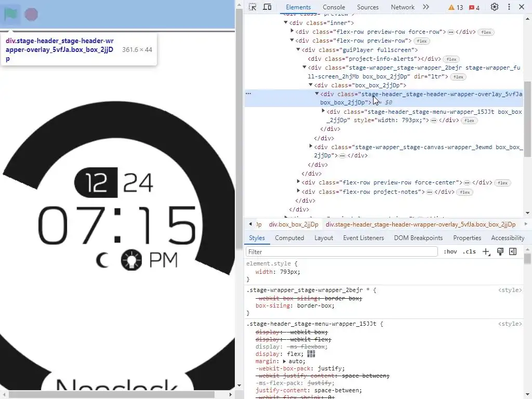Toggle flex badge on force-center div
This screenshot has width=532, height=399.
[502, 183]
